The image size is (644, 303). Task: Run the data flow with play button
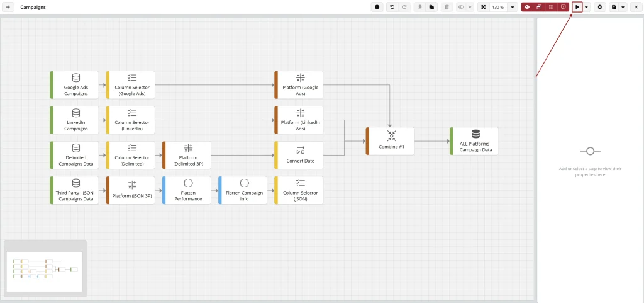[577, 7]
